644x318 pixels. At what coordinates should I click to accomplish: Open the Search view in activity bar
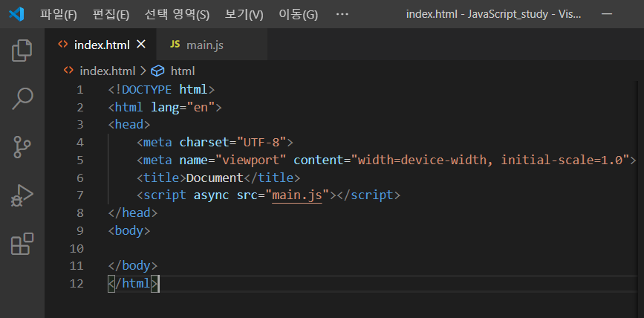pyautogui.click(x=22, y=99)
